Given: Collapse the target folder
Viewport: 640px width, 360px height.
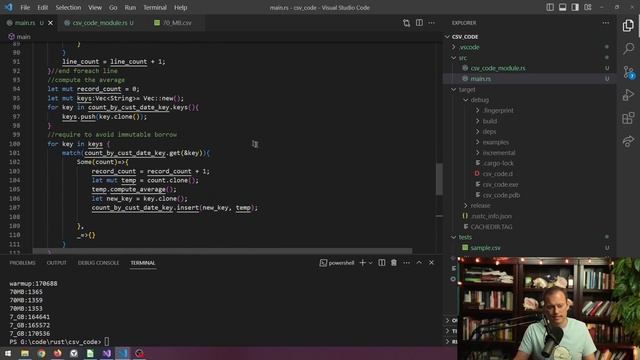Looking at the screenshot, I should (467, 89).
